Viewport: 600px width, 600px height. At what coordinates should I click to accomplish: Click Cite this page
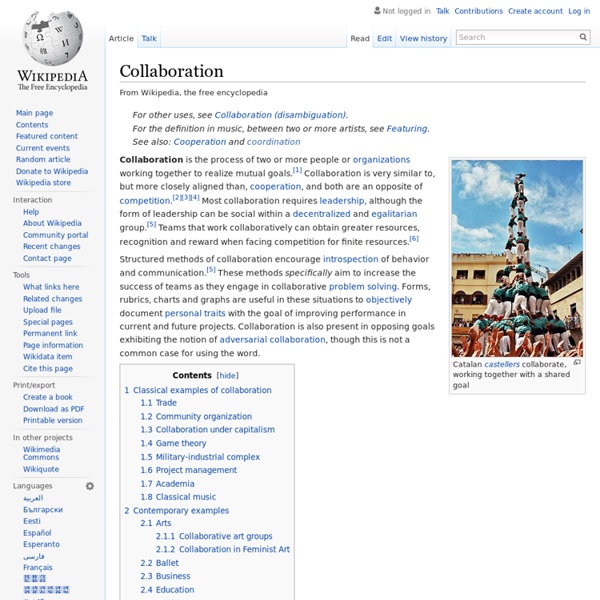[x=48, y=368]
